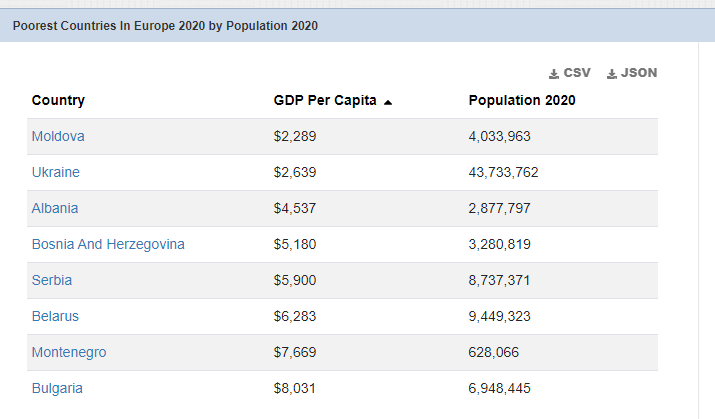Open the Serbia country link
Viewport: 715px width, 419px height.
[x=52, y=280]
